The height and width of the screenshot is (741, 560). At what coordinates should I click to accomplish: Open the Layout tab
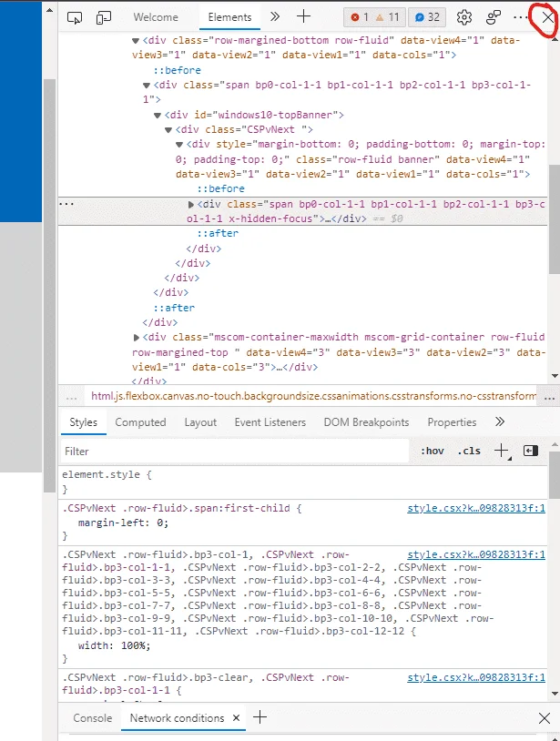[x=200, y=422]
